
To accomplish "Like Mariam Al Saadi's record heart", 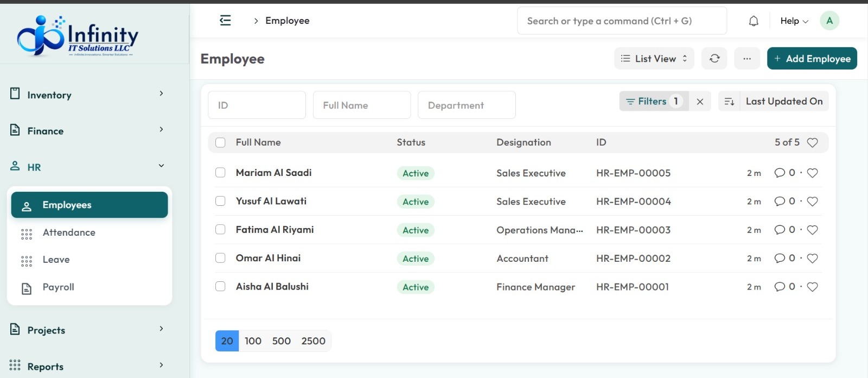I will pos(812,173).
